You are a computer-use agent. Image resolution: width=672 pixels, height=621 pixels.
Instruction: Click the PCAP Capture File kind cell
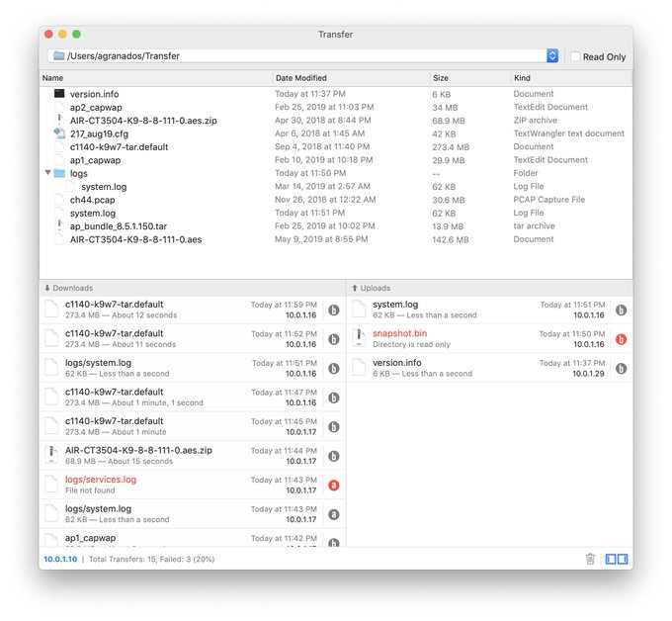coord(549,200)
